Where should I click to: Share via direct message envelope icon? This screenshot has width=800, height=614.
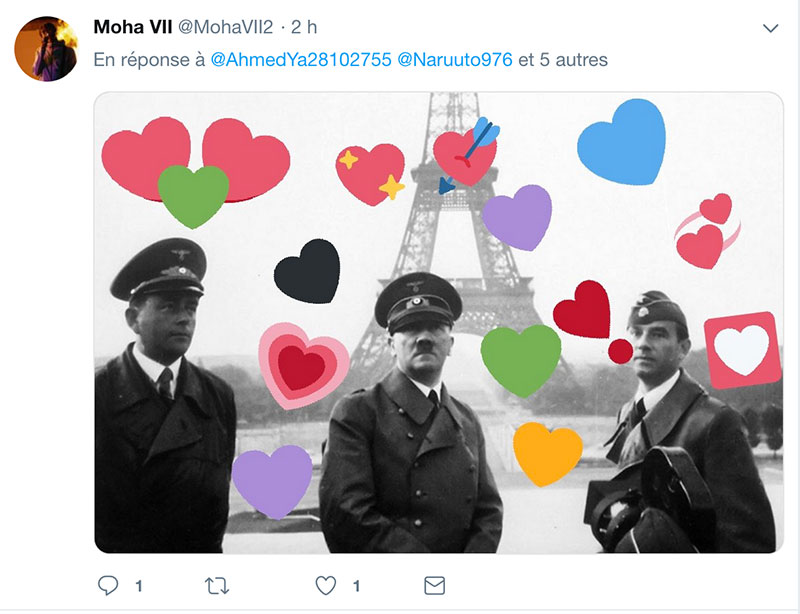click(x=435, y=585)
